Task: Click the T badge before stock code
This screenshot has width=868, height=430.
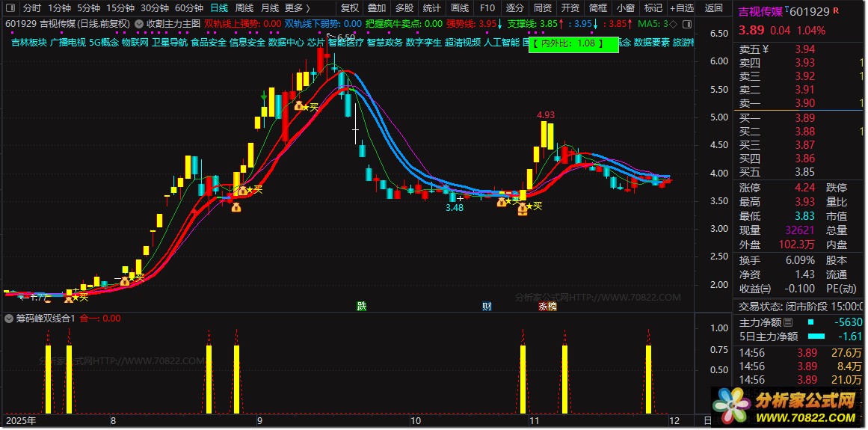Action: tap(787, 10)
